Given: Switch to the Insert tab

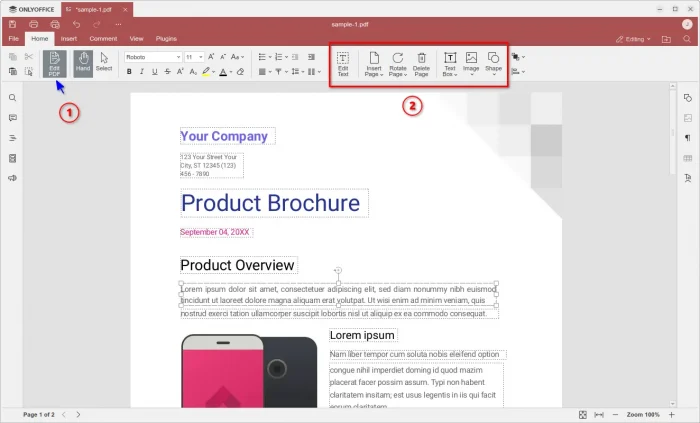Looking at the screenshot, I should click(x=68, y=39).
